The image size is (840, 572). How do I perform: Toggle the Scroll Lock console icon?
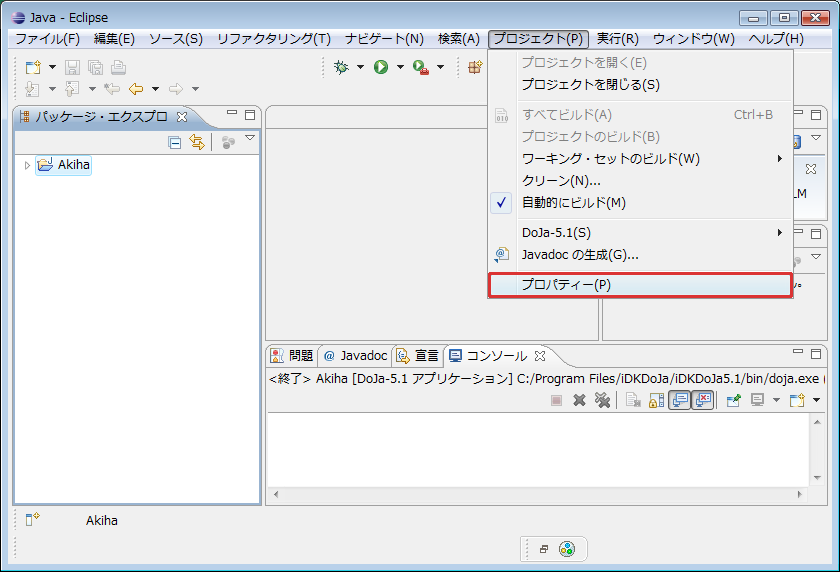coord(657,400)
